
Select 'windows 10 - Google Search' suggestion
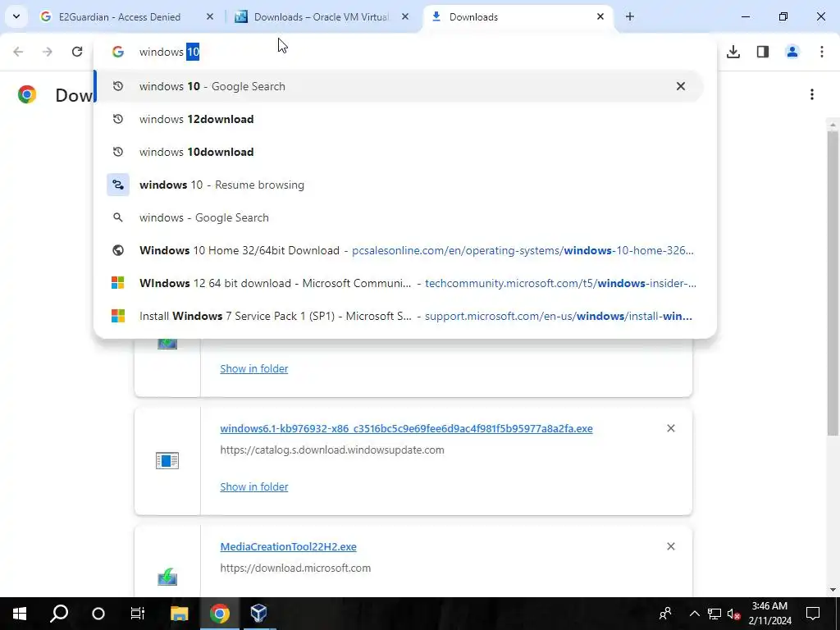(x=398, y=86)
